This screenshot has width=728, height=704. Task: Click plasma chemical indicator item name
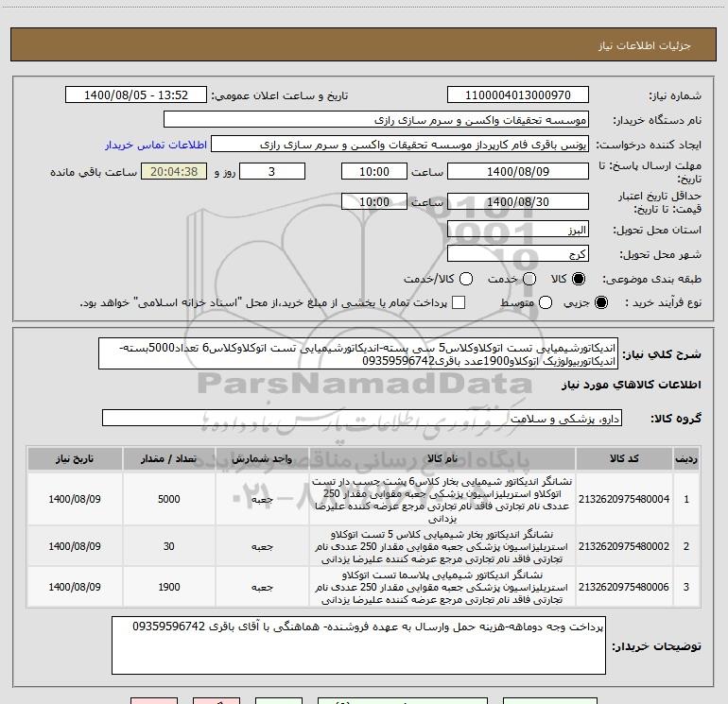coord(442,588)
